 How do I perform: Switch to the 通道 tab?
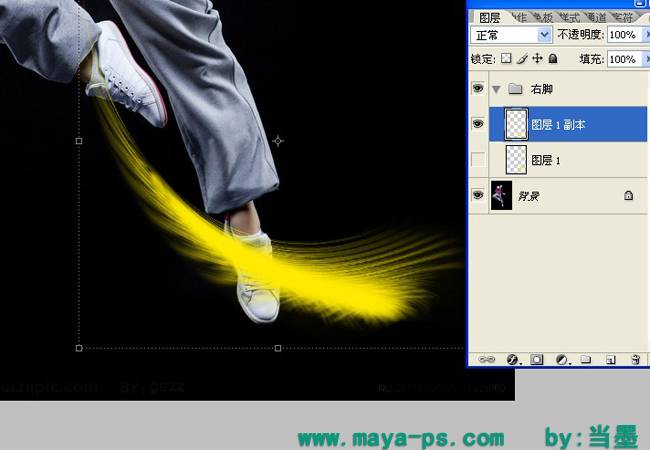tap(597, 17)
